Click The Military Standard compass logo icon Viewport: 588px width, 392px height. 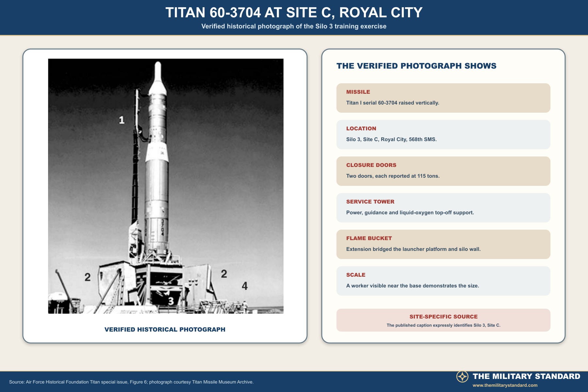(462, 377)
